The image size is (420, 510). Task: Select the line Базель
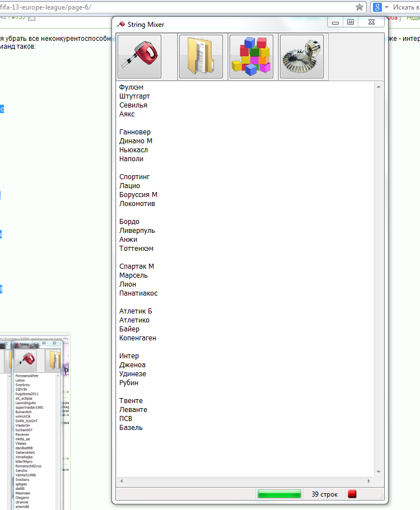coord(131,427)
